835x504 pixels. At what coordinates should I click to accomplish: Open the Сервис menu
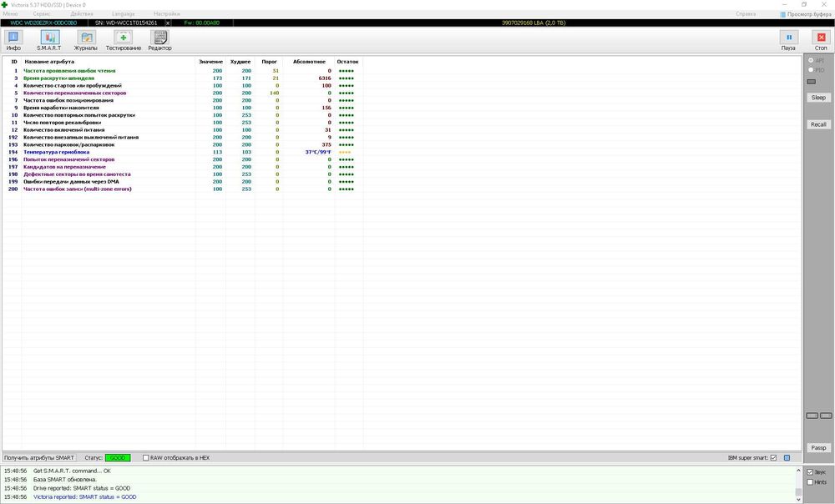tap(42, 14)
